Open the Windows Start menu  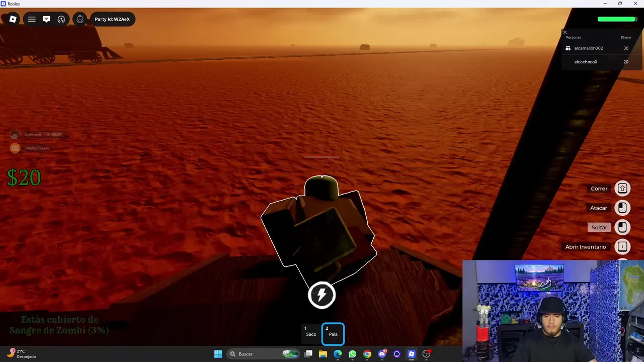pos(218,354)
